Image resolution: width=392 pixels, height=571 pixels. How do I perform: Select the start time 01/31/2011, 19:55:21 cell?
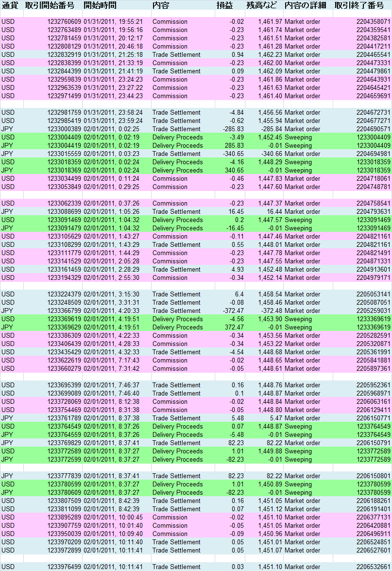tap(113, 22)
